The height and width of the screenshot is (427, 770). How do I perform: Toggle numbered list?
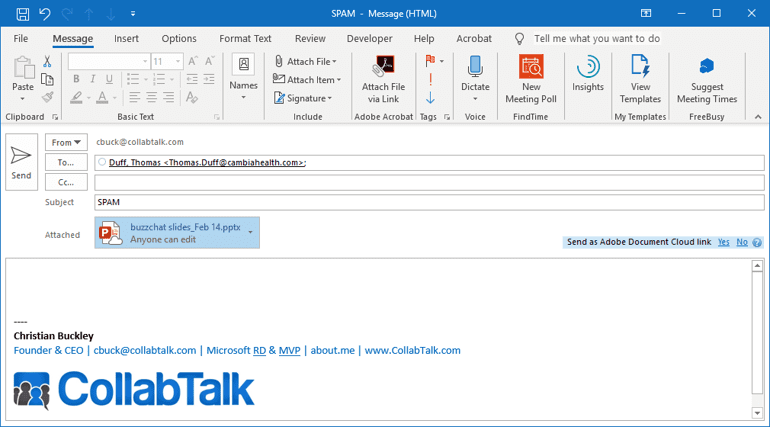point(159,79)
